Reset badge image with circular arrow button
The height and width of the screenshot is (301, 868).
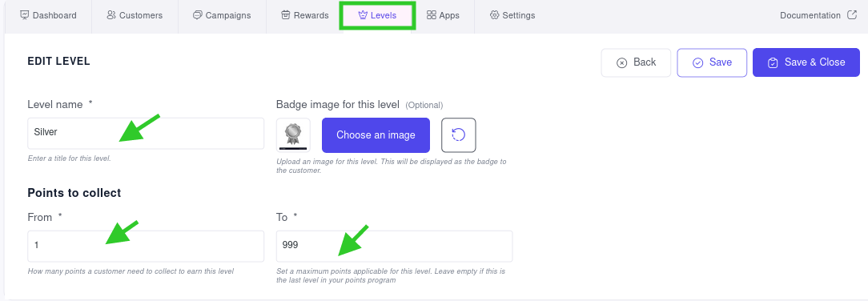[458, 134]
